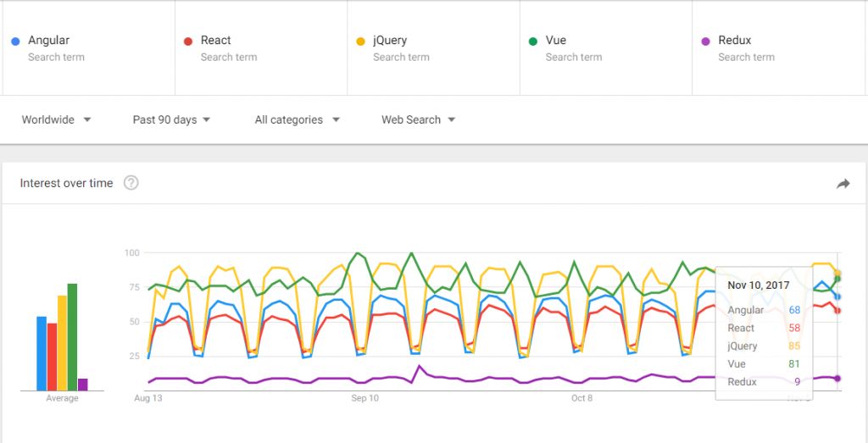The height and width of the screenshot is (443, 868).
Task: Click the purple Redux average bar
Action: [x=83, y=385]
